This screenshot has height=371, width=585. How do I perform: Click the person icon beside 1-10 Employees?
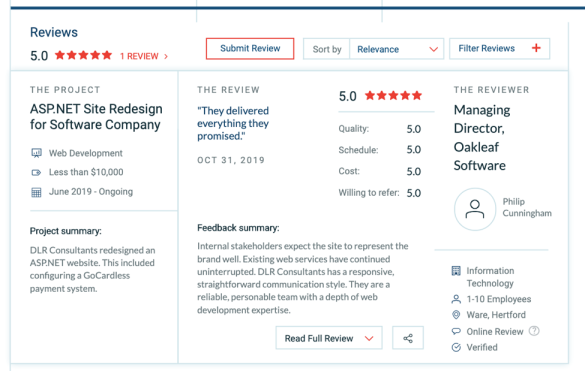pyautogui.click(x=456, y=299)
